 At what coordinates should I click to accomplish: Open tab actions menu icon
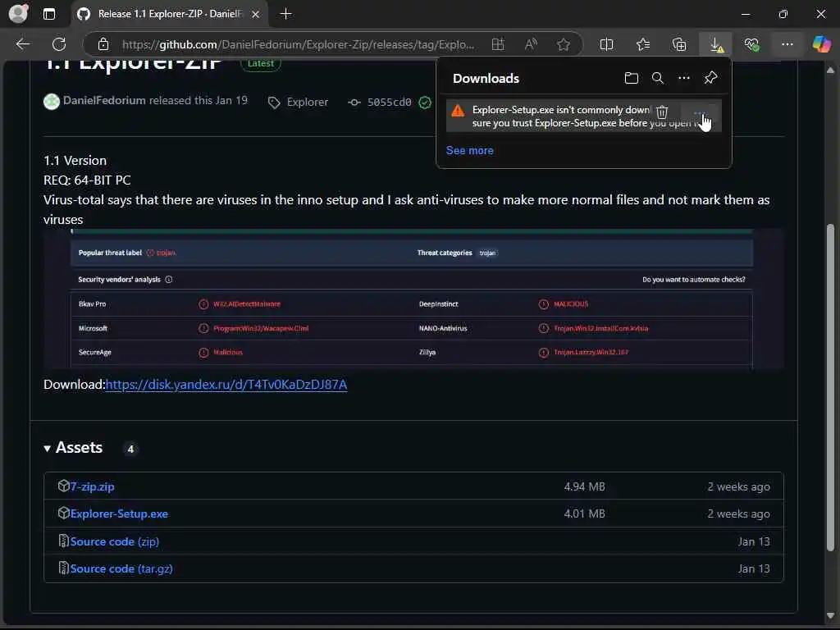(x=48, y=14)
